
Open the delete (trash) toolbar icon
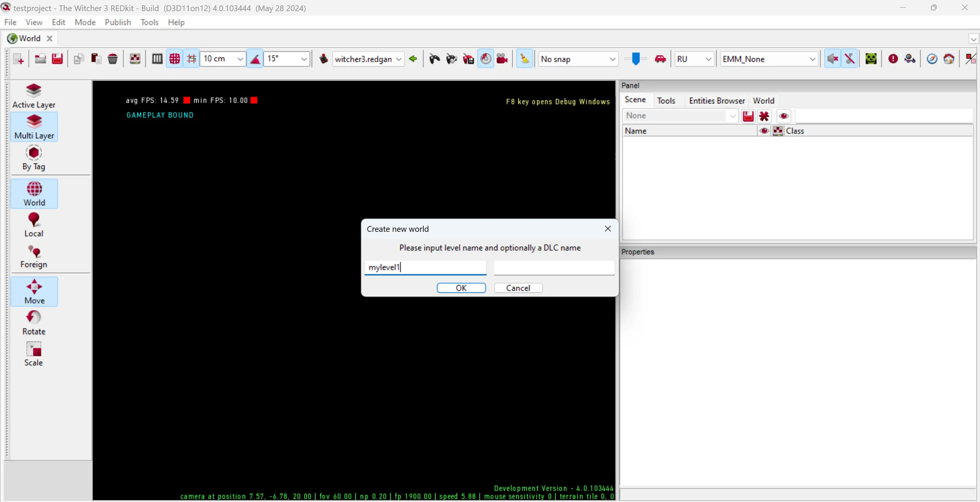[112, 59]
